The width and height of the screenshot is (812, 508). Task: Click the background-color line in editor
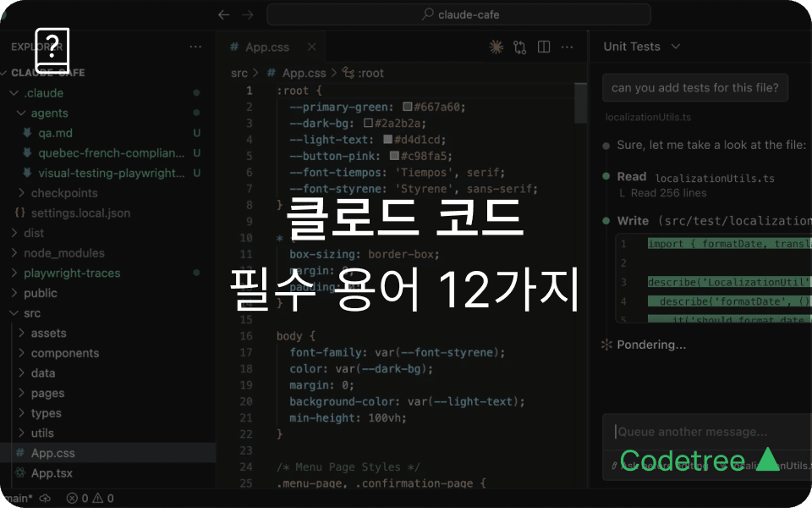coord(407,401)
